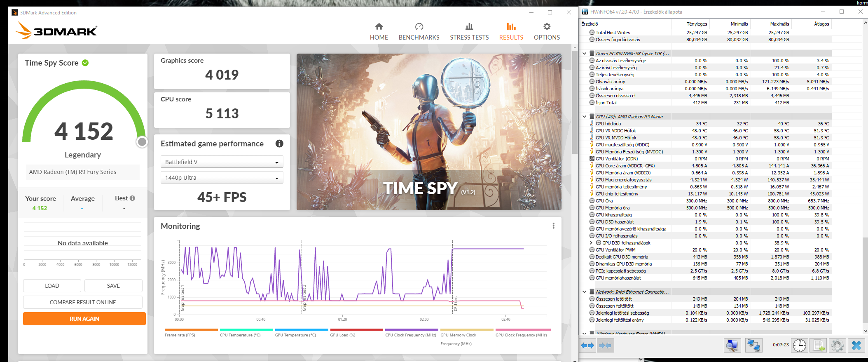Click 3DMark vertical scrollbar thumb
868x362 pixels.
pos(575,102)
